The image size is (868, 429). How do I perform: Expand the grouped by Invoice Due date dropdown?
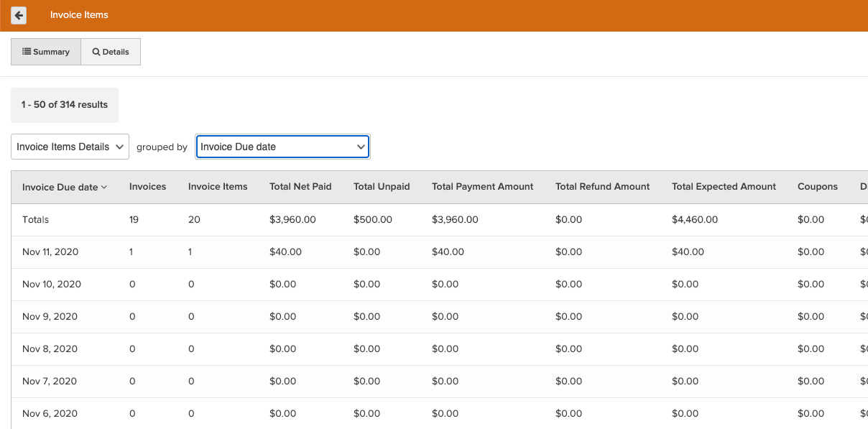pos(282,147)
